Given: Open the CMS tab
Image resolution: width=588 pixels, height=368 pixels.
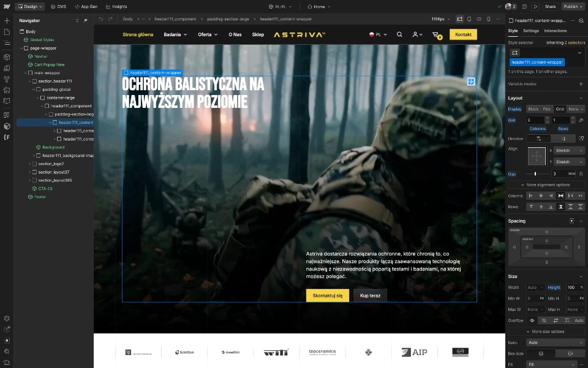Looking at the screenshot, I should 59,6.
